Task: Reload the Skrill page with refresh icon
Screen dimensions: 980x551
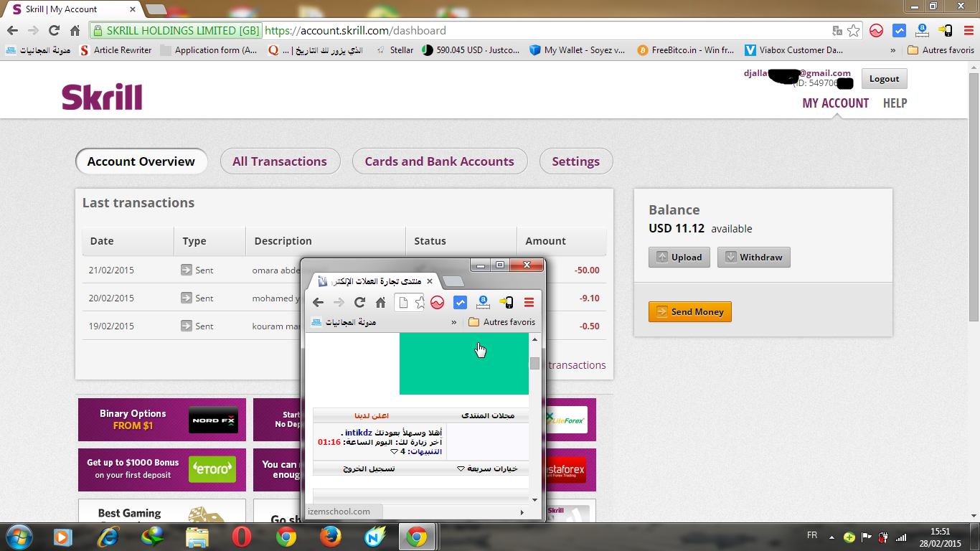Action: coord(54,31)
